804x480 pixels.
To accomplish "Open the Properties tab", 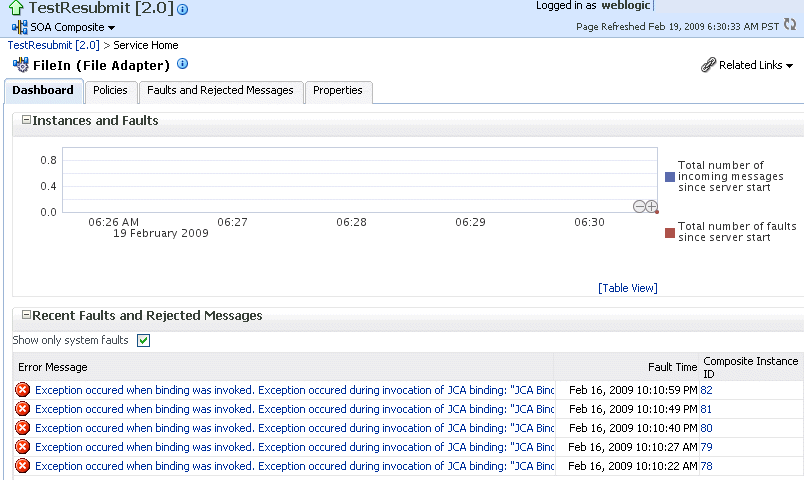I will tap(338, 90).
